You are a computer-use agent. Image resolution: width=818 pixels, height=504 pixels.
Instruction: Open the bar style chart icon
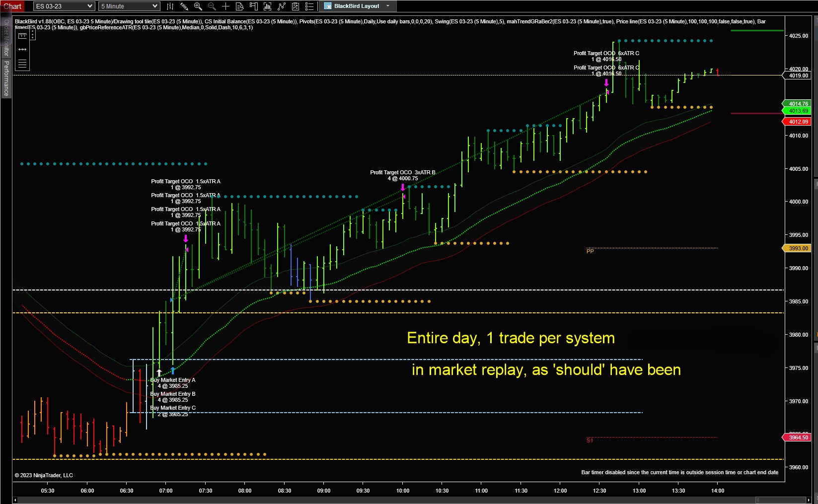170,6
